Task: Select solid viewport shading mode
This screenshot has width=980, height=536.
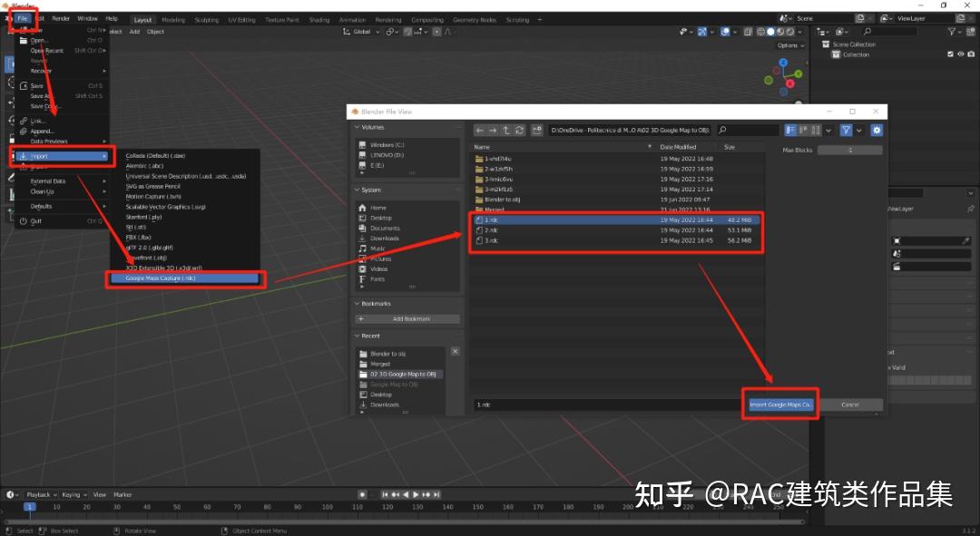Action: click(x=770, y=32)
